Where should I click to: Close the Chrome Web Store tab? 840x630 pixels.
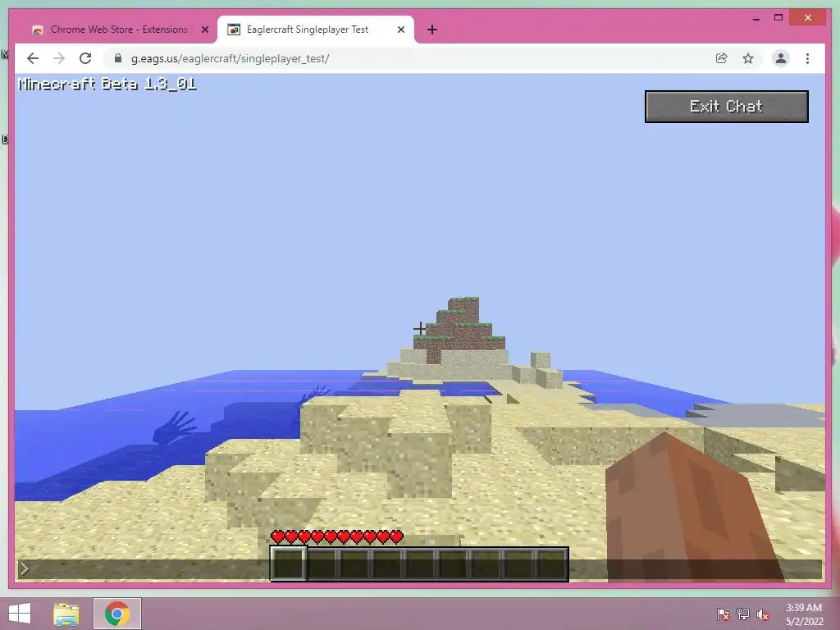[x=204, y=30]
